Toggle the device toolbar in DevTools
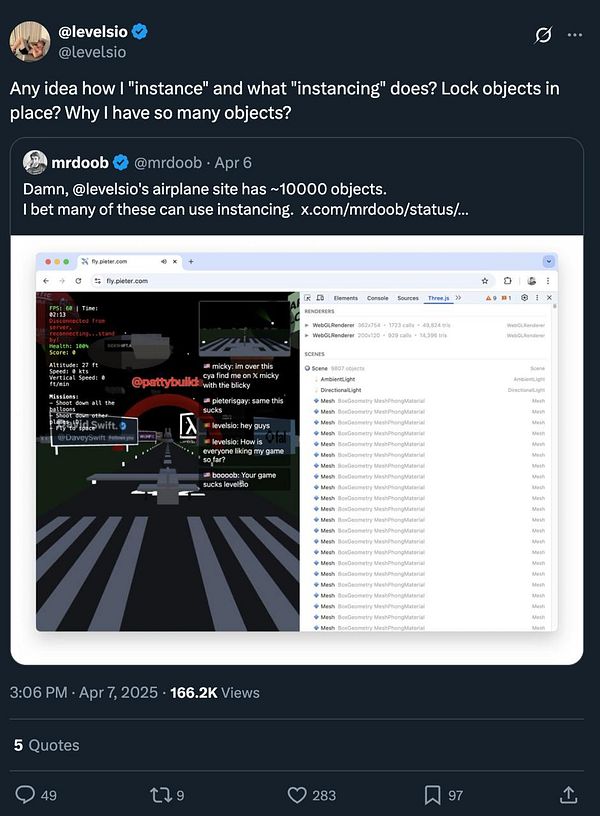 pyautogui.click(x=318, y=295)
